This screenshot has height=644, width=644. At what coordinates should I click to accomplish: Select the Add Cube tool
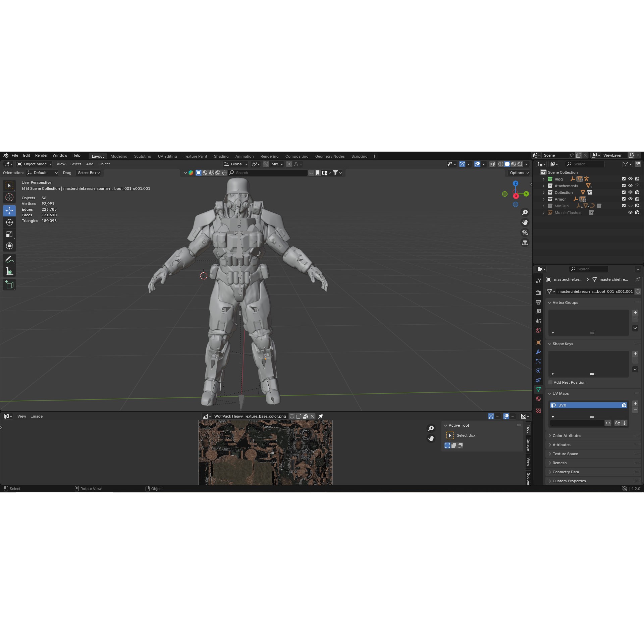click(x=9, y=284)
